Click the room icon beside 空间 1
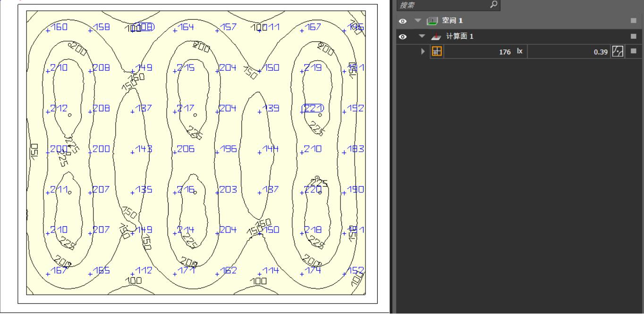The height and width of the screenshot is (314, 644). pos(431,21)
